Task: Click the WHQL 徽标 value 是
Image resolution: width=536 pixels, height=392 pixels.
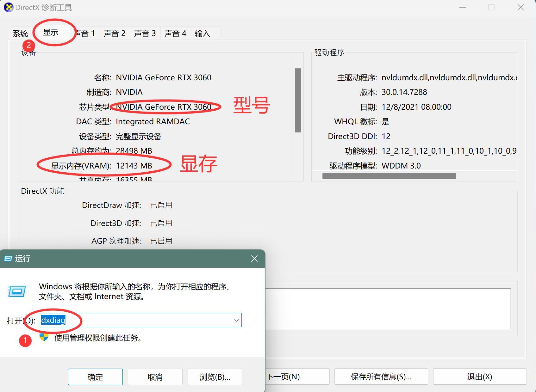Action: click(385, 121)
